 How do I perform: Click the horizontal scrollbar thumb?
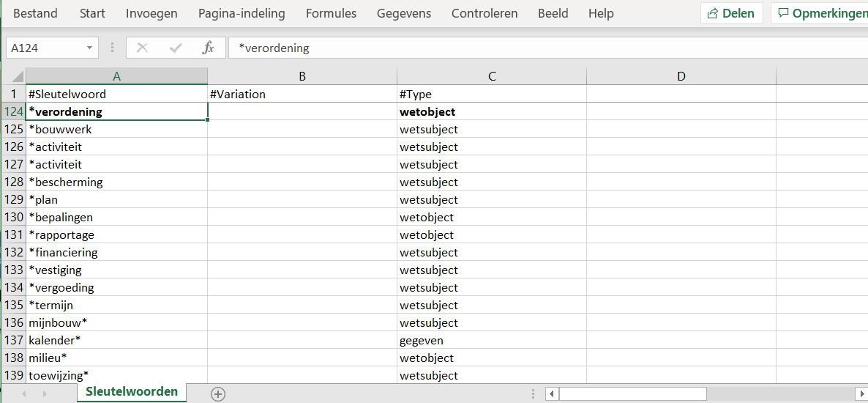pos(633,394)
